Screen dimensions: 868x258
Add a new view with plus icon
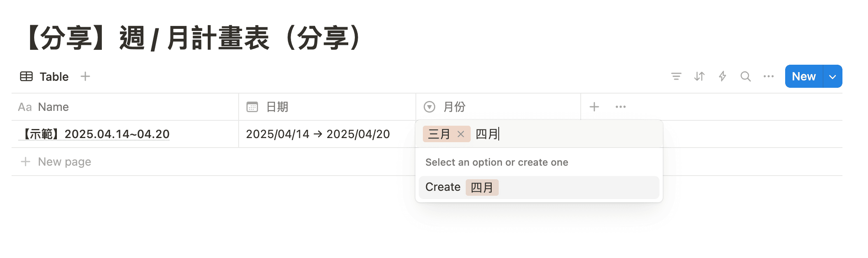click(85, 77)
